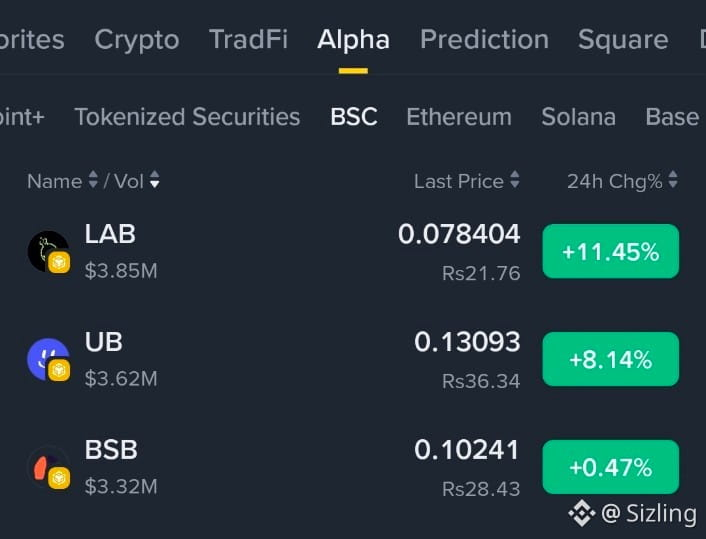This screenshot has height=539, width=706.
Task: Select the Solana chain filter
Action: (579, 117)
